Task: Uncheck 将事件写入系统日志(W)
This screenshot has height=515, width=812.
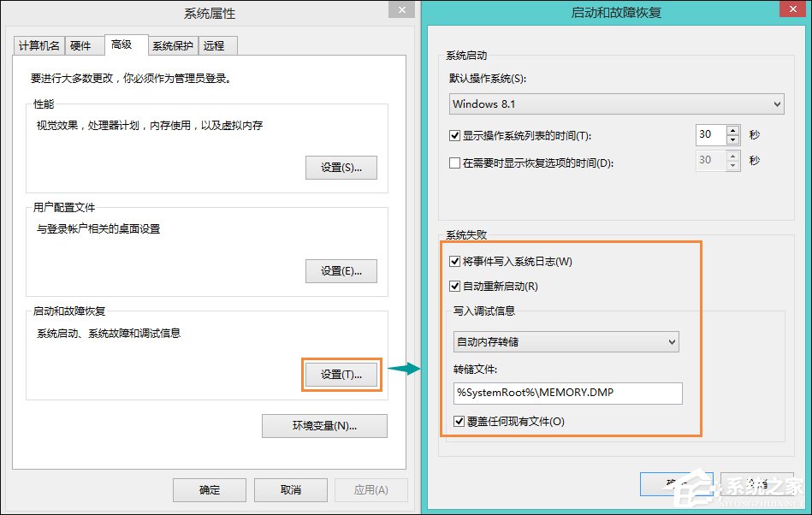Action: pyautogui.click(x=454, y=261)
